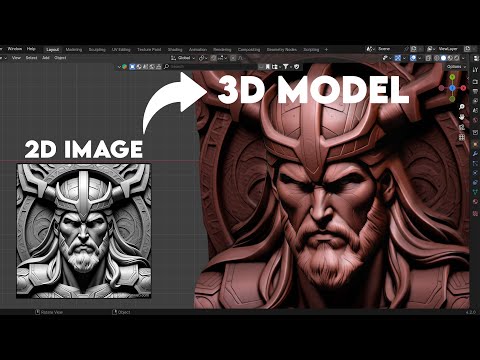Open the gizmo settings dropdown arrow

pos(404,58)
